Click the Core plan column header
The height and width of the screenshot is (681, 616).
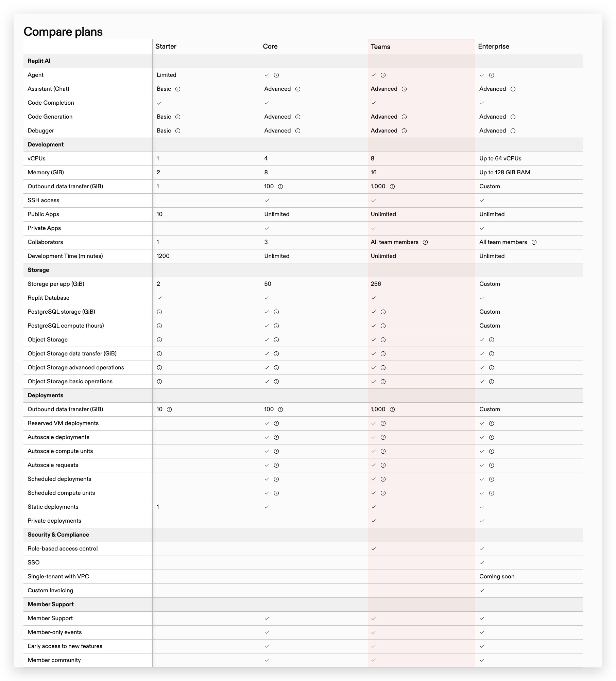pos(270,47)
